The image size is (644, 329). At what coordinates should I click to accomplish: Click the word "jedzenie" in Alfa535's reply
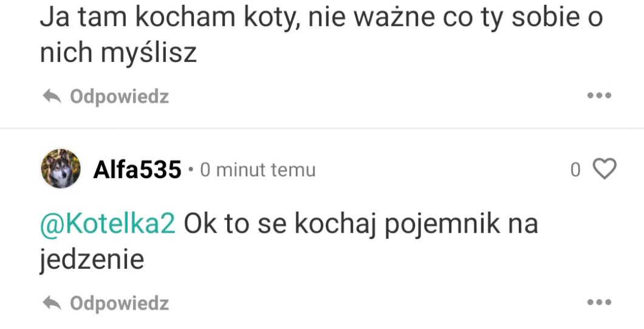(92, 261)
